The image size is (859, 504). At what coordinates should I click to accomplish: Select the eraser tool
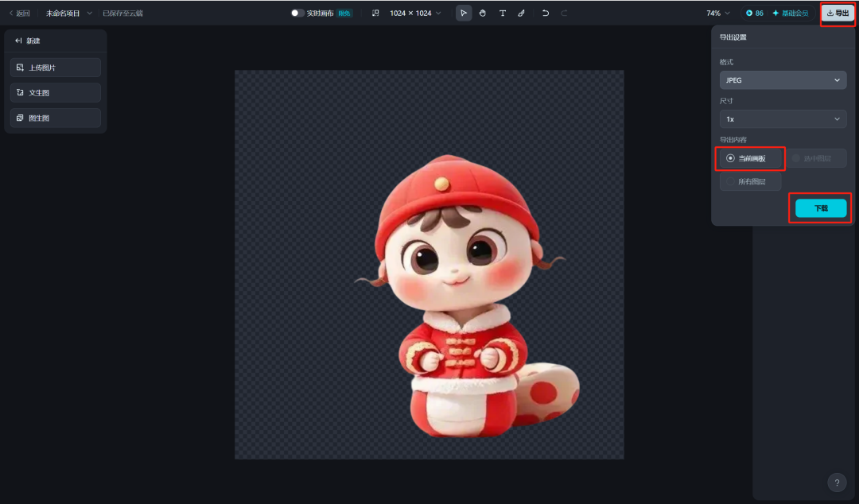483,13
